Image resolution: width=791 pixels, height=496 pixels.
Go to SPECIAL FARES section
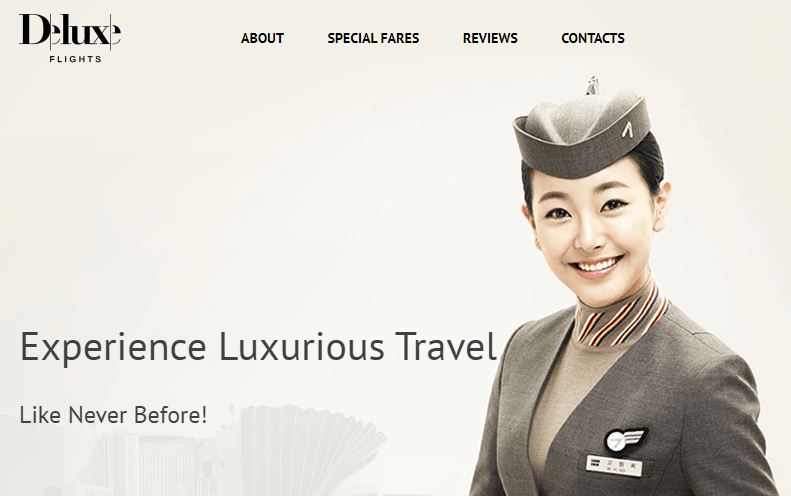click(x=373, y=38)
